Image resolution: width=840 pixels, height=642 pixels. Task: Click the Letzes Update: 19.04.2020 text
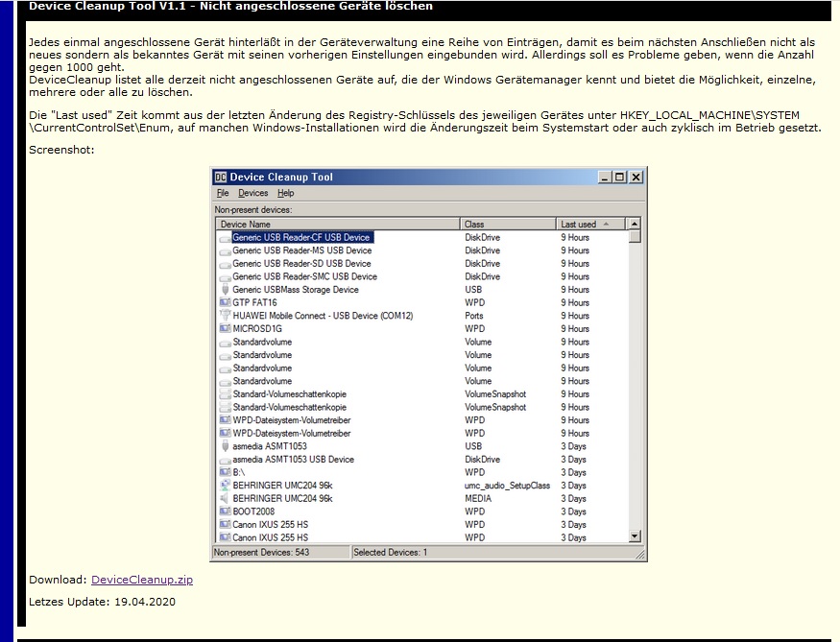click(103, 602)
